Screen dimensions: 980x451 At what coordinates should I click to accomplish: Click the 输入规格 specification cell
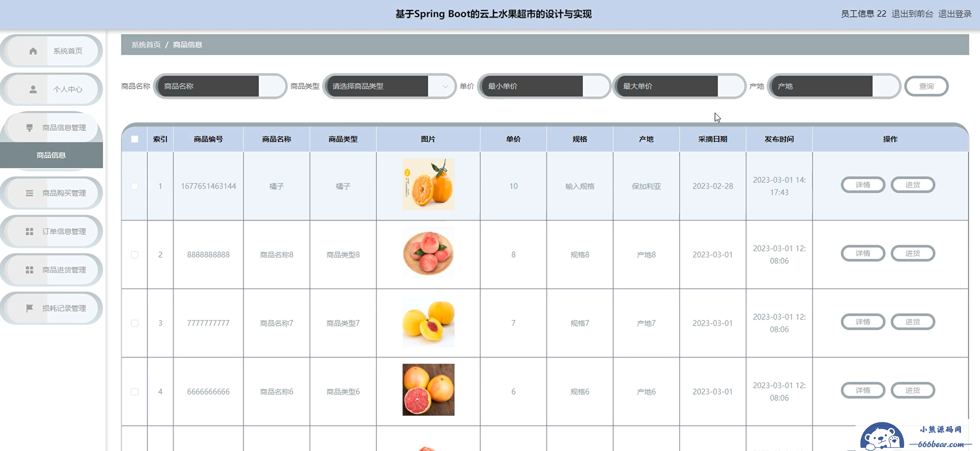pos(580,186)
